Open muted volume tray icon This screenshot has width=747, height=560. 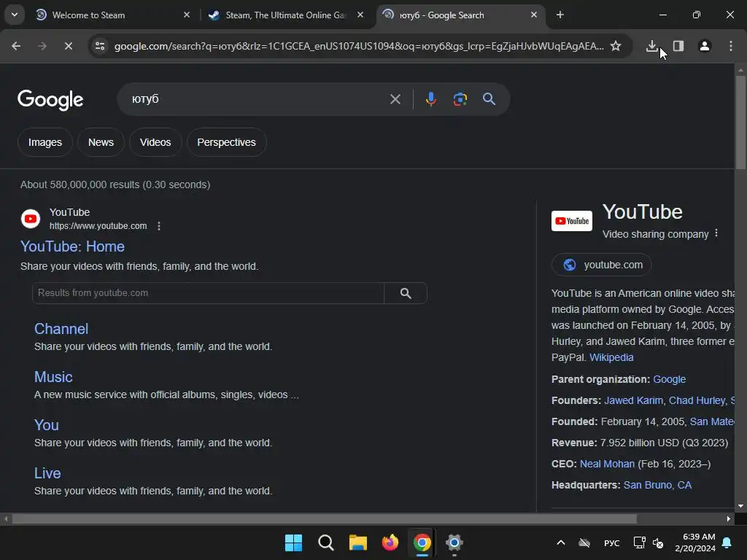(658, 542)
